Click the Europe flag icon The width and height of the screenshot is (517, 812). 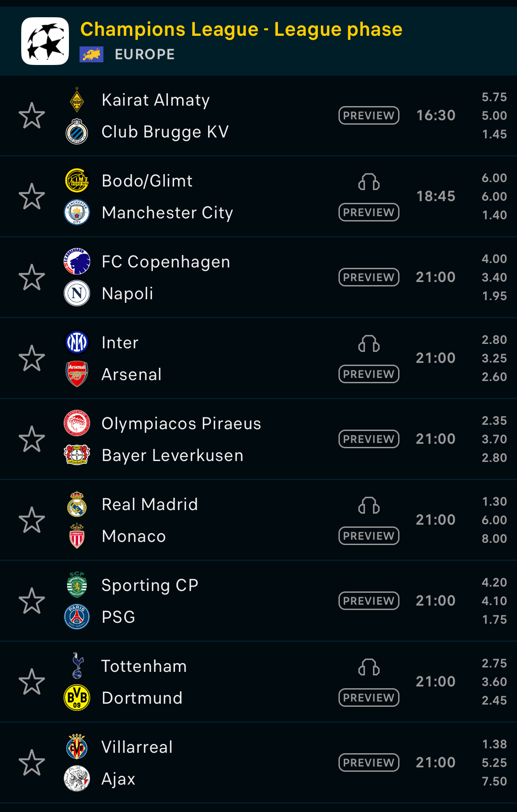[91, 54]
